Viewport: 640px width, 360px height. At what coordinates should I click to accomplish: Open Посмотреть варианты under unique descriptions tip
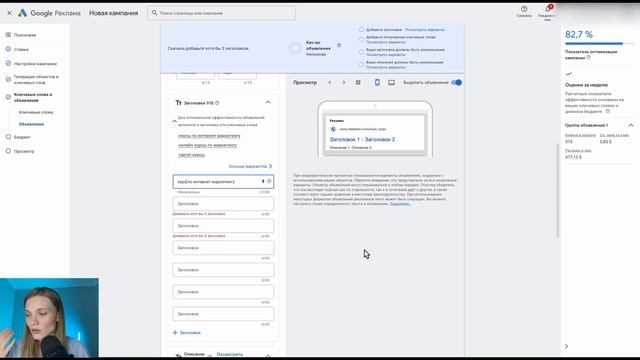click(x=385, y=67)
